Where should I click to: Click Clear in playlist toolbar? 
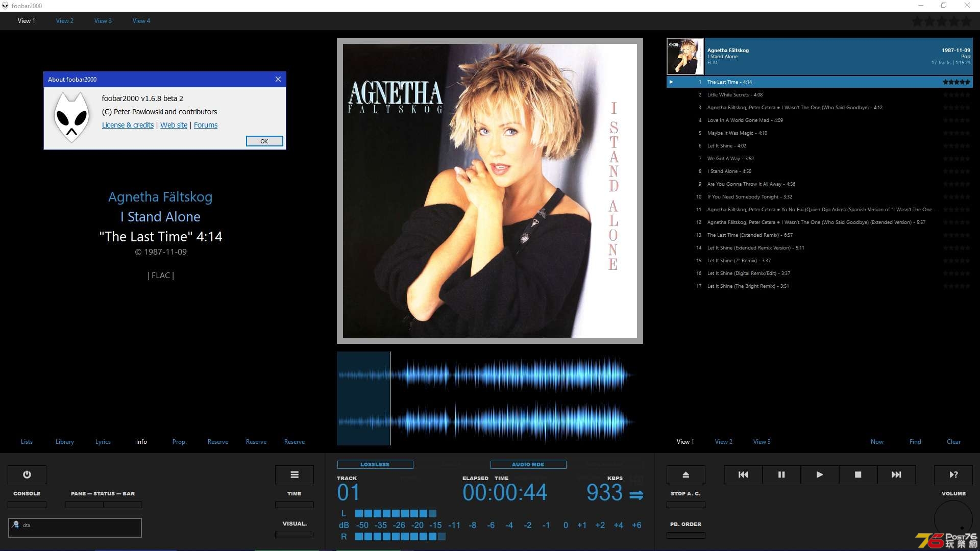point(953,442)
